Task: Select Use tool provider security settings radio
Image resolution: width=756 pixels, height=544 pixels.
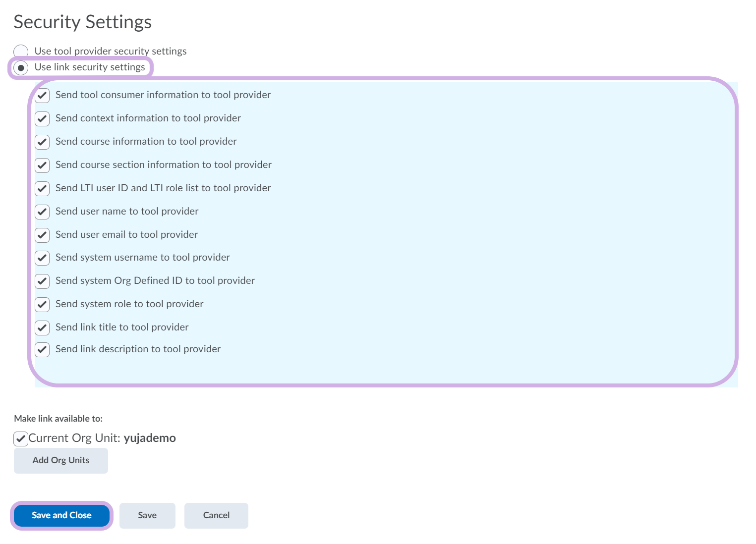Action: pyautogui.click(x=21, y=52)
